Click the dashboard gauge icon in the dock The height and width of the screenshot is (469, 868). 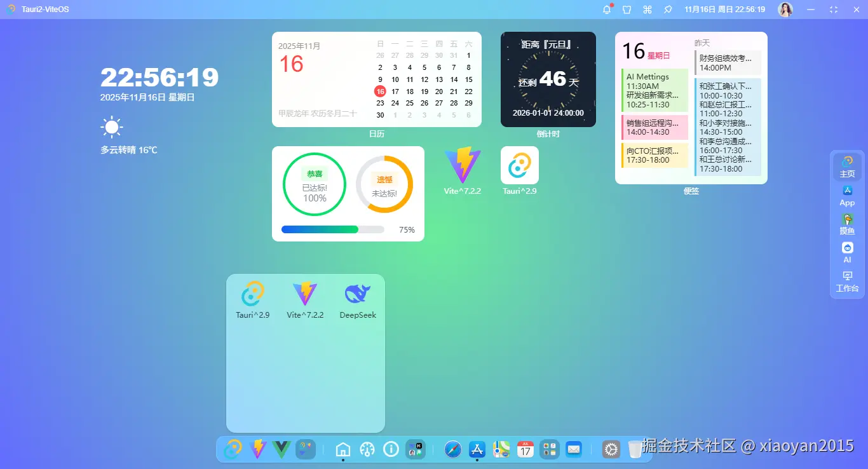[367, 449]
